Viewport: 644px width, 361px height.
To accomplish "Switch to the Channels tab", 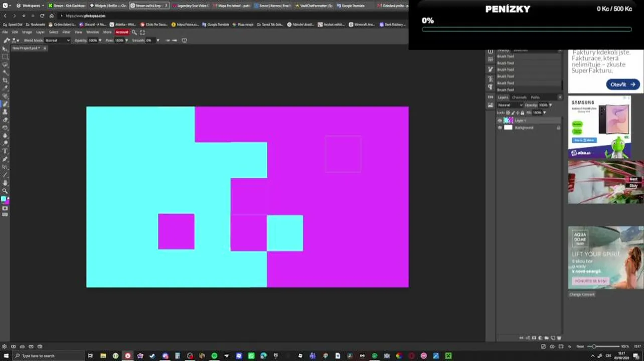I will 519,97.
